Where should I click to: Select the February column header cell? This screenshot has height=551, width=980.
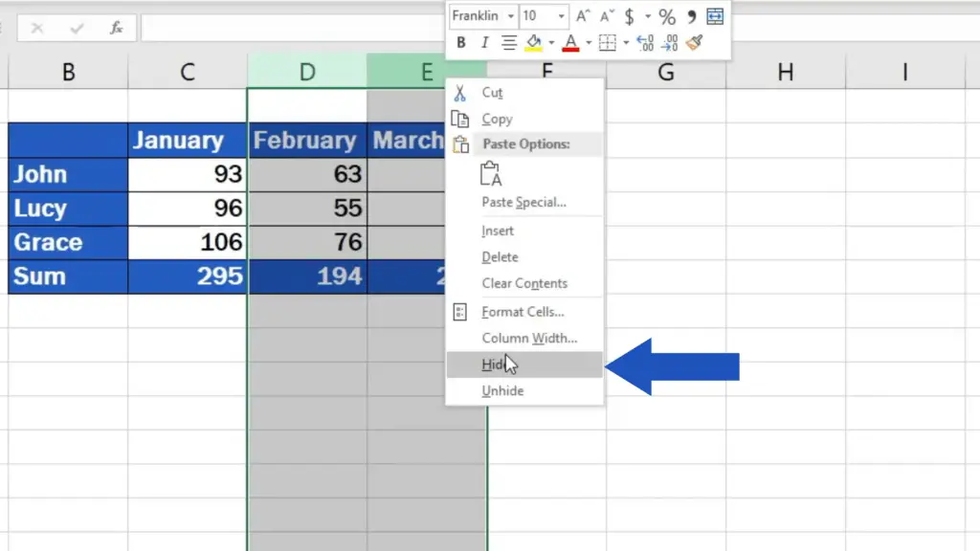[306, 140]
